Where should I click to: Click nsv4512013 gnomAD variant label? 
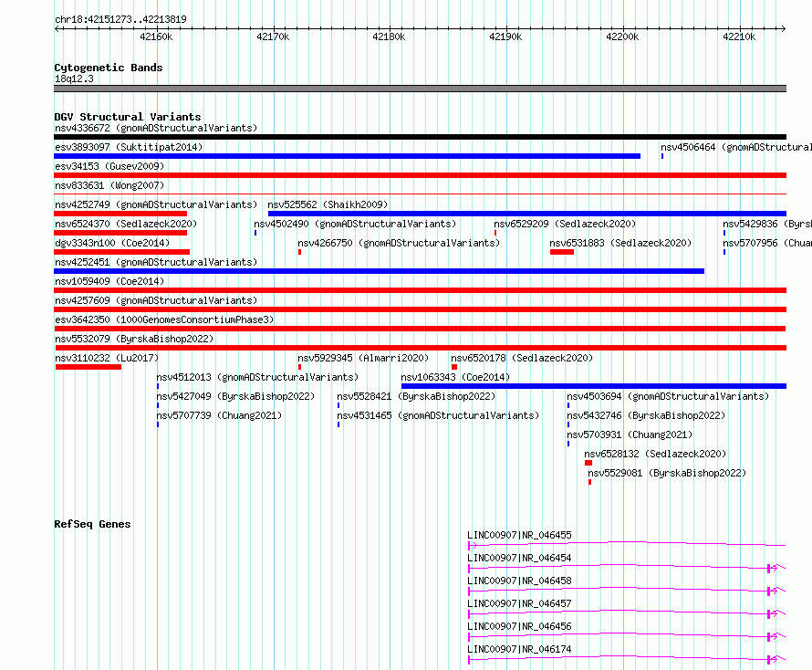(x=257, y=377)
